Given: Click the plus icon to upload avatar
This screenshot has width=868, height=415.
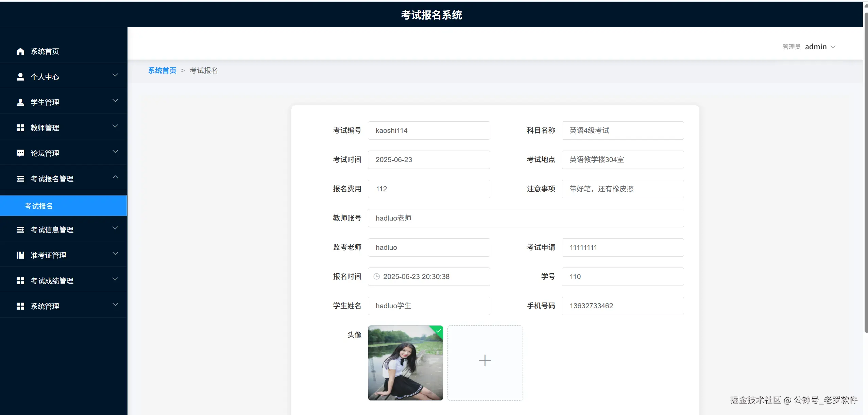Looking at the screenshot, I should [x=485, y=360].
